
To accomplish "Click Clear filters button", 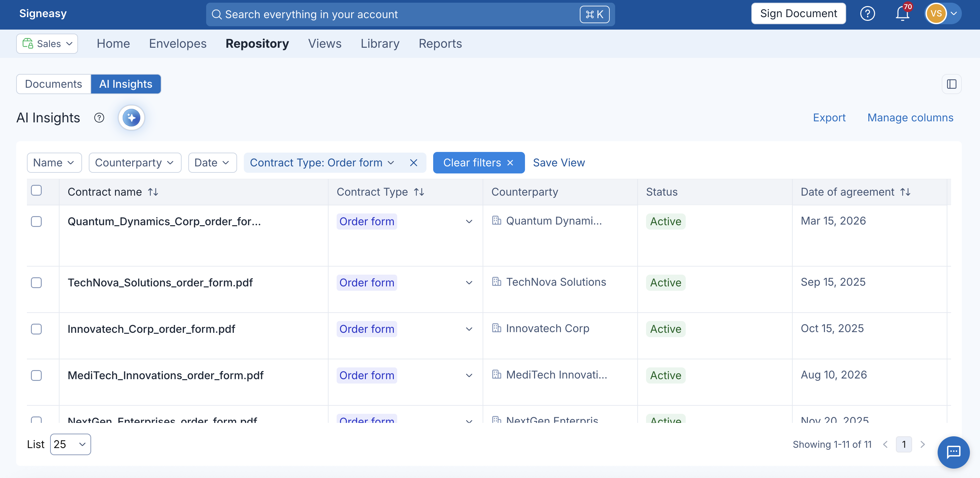I will [x=479, y=163].
